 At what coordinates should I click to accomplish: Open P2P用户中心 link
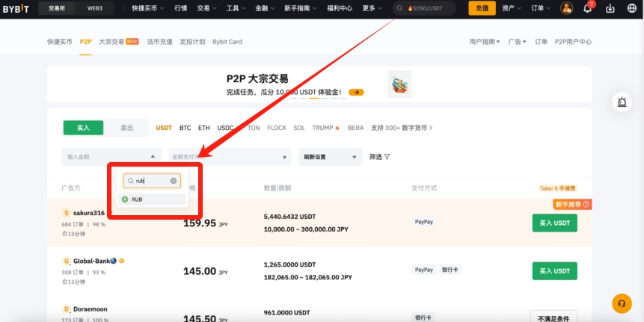point(574,42)
